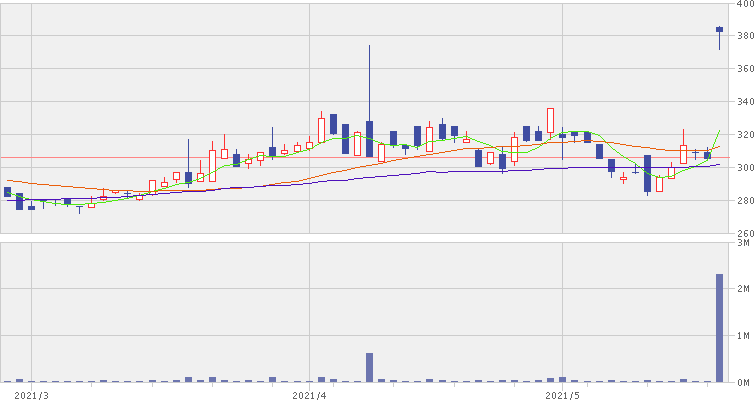Viewport: 755px width, 400px height.
Task: Click the 360 price axis label
Action: click(745, 70)
